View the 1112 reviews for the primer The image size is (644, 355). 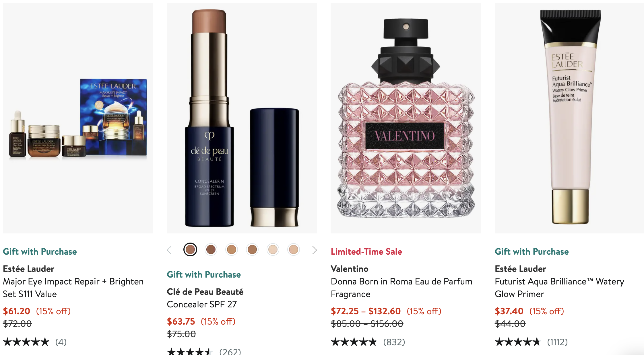coord(557,342)
